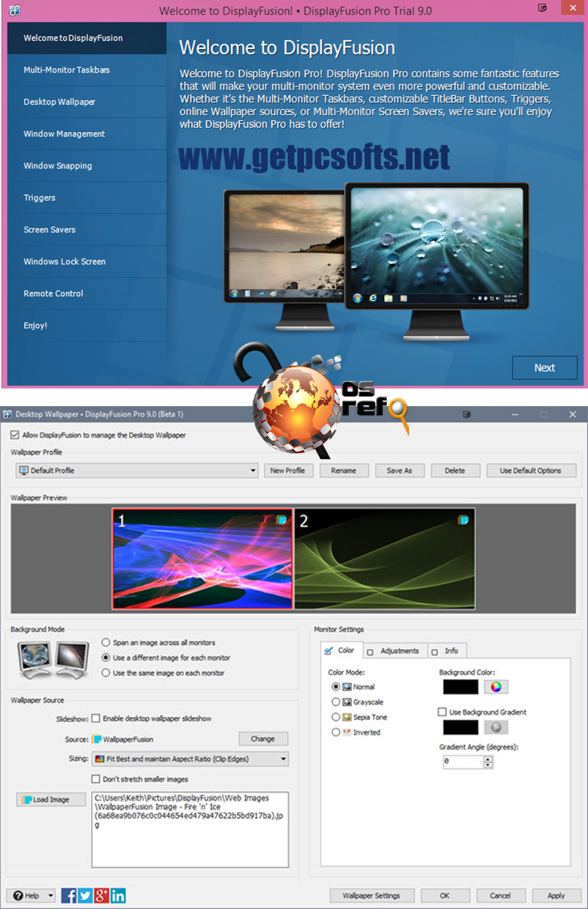
Task: Open the Remote Control section
Action: click(87, 293)
